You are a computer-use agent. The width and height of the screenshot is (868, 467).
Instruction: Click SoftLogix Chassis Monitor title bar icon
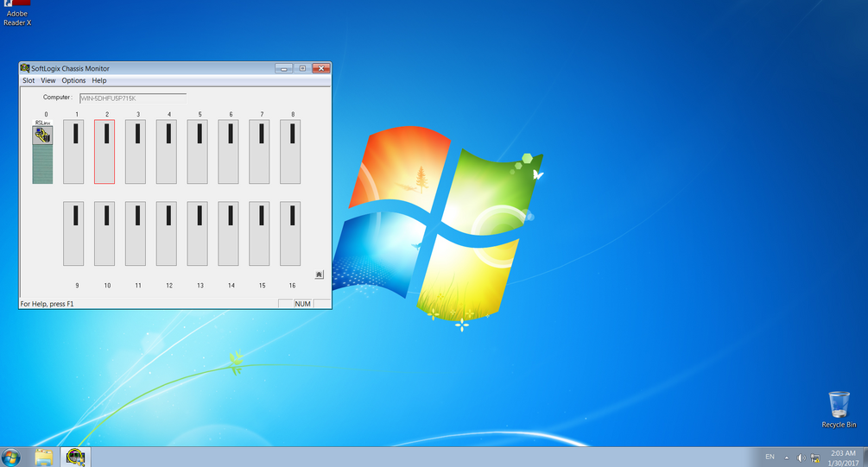coord(25,68)
